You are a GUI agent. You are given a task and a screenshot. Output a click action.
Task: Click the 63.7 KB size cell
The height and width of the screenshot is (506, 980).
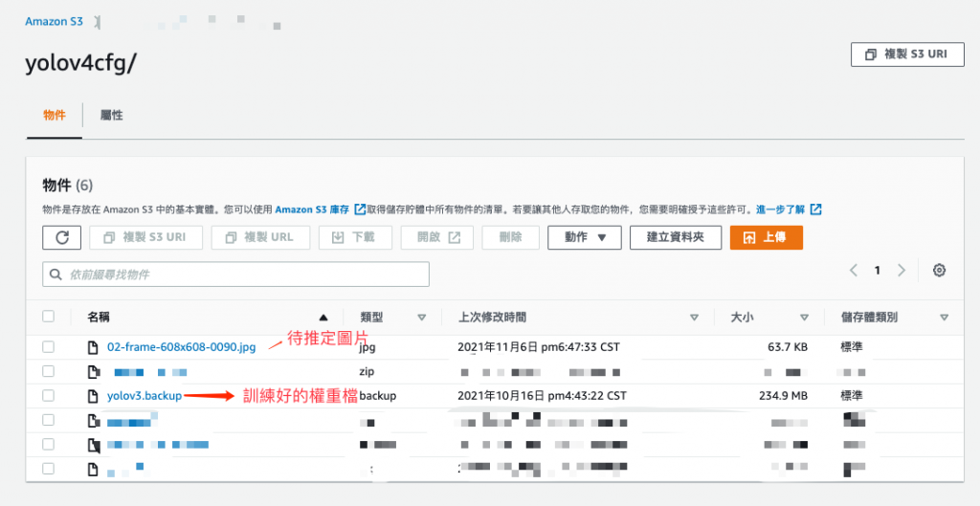point(788,346)
